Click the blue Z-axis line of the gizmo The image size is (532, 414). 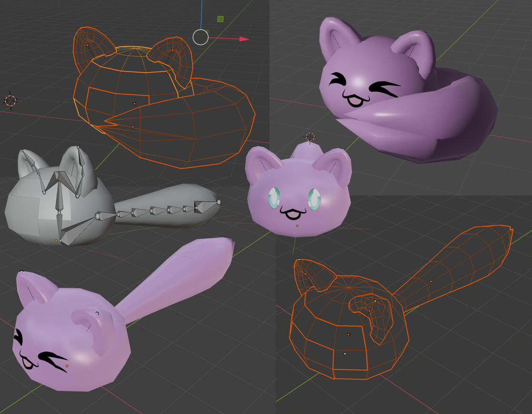(x=201, y=13)
